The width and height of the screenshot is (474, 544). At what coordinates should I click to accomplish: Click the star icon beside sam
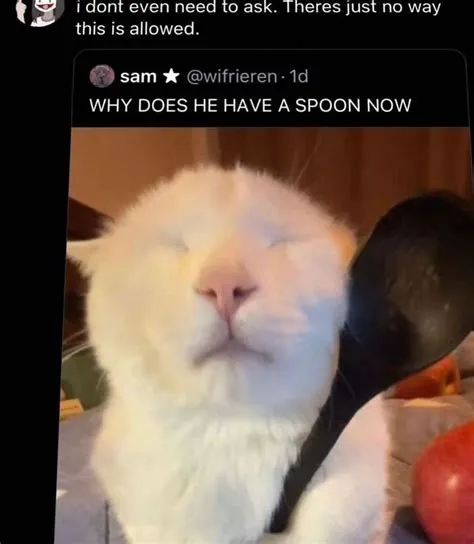pos(171,76)
